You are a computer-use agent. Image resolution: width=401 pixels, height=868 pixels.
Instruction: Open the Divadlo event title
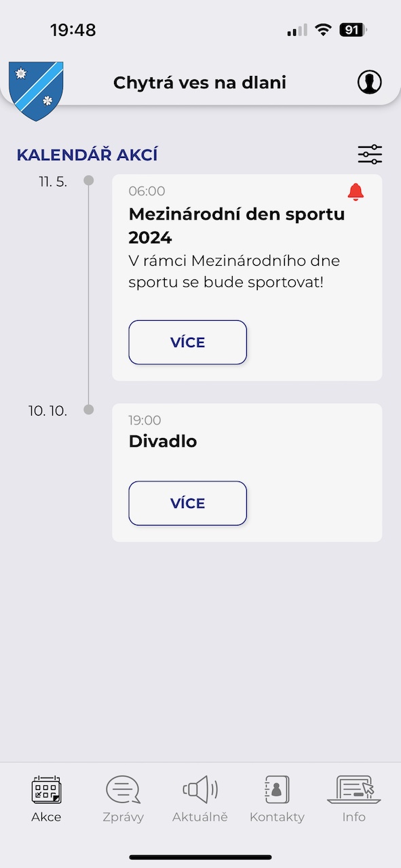(x=163, y=441)
